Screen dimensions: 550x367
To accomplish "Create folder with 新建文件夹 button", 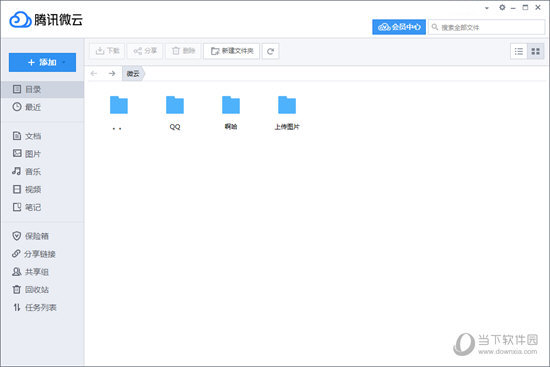I will click(232, 51).
